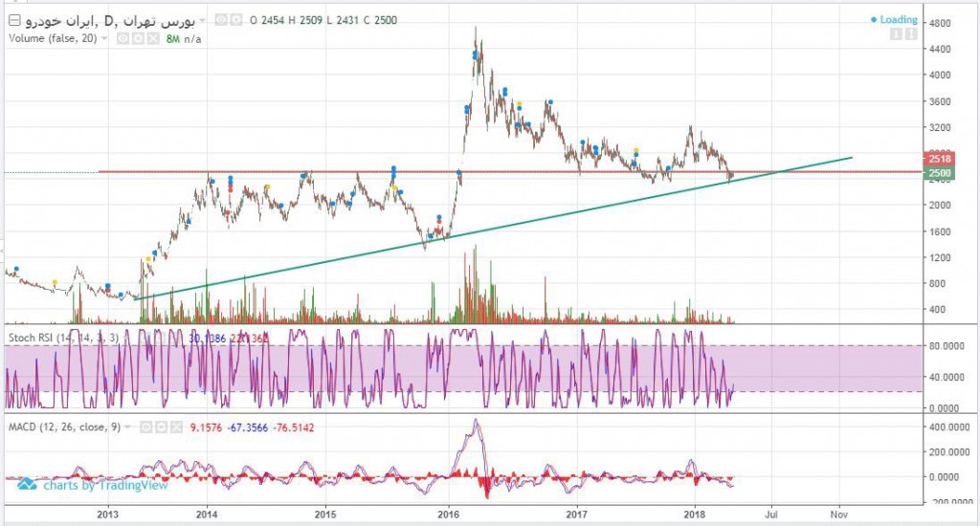Open main series settings gear icon
This screenshot has height=526, width=980.
(235, 20)
